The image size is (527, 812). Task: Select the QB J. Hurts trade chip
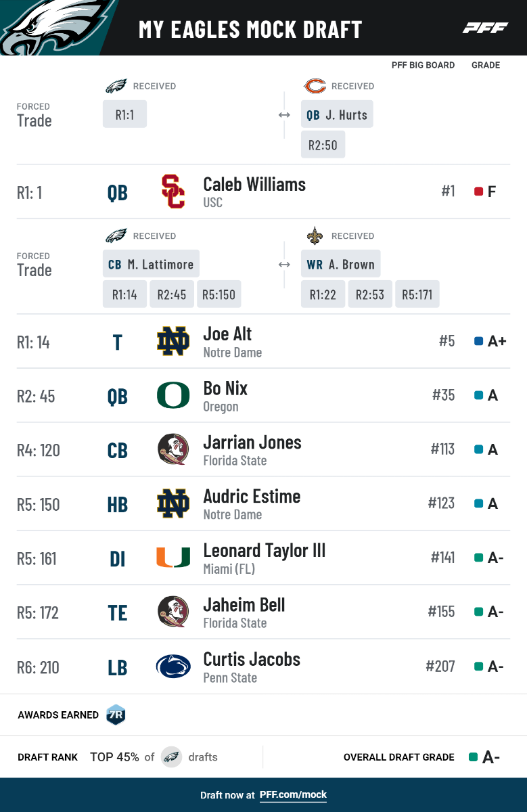pos(336,115)
